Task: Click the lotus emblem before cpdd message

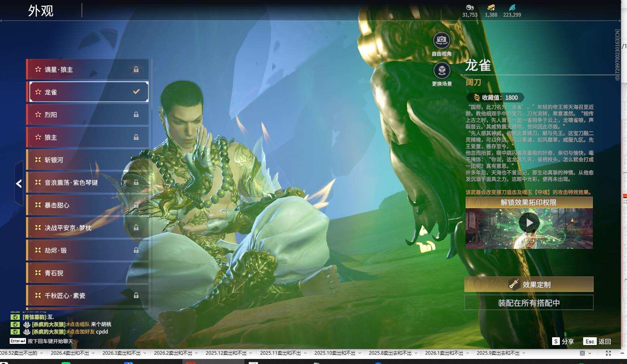Action: click(x=27, y=331)
